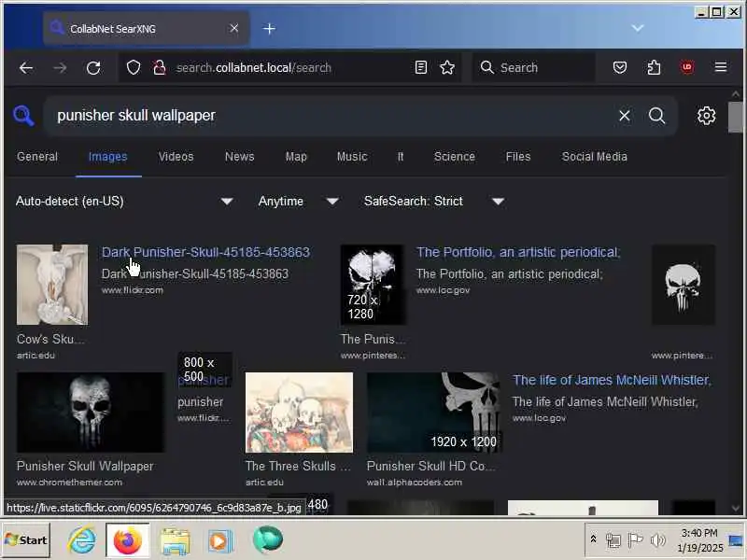This screenshot has width=747, height=560.
Task: Switch to the News tab
Action: 240,157
